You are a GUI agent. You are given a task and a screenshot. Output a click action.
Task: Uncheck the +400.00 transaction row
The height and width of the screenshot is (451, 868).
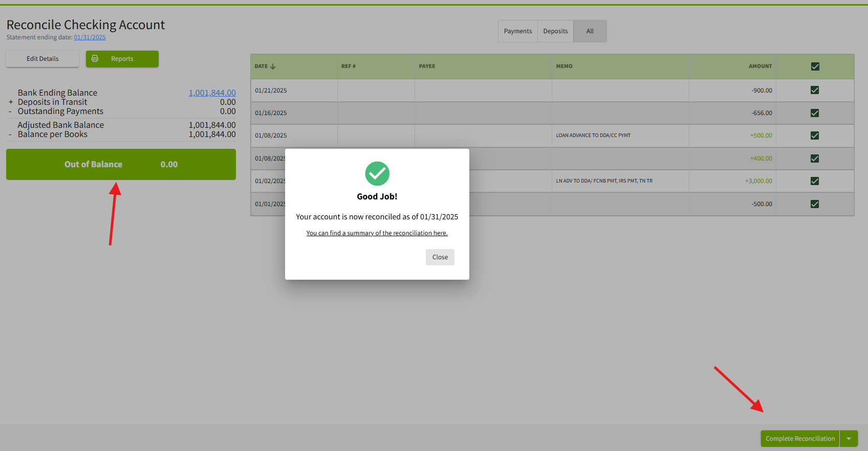coord(815,159)
